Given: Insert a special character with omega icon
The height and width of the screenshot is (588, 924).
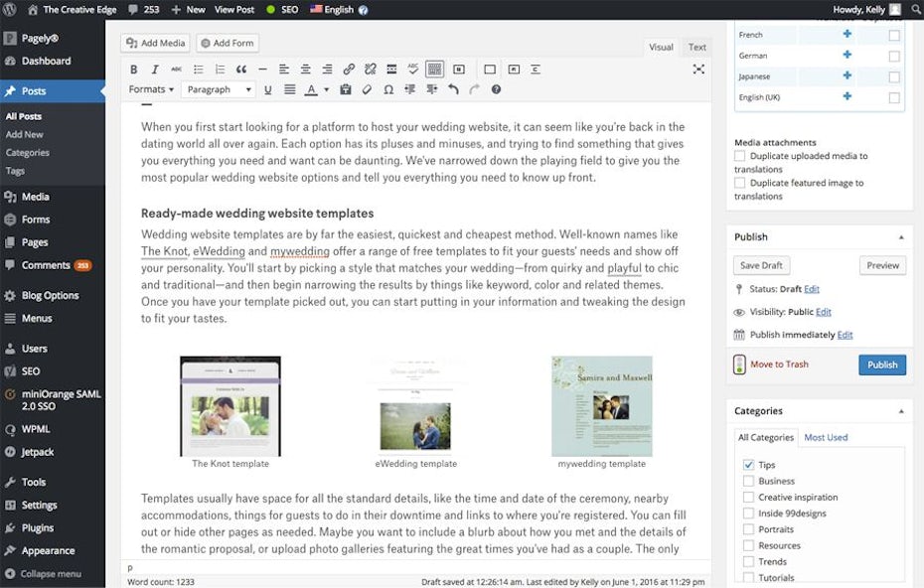Looking at the screenshot, I should 387,89.
